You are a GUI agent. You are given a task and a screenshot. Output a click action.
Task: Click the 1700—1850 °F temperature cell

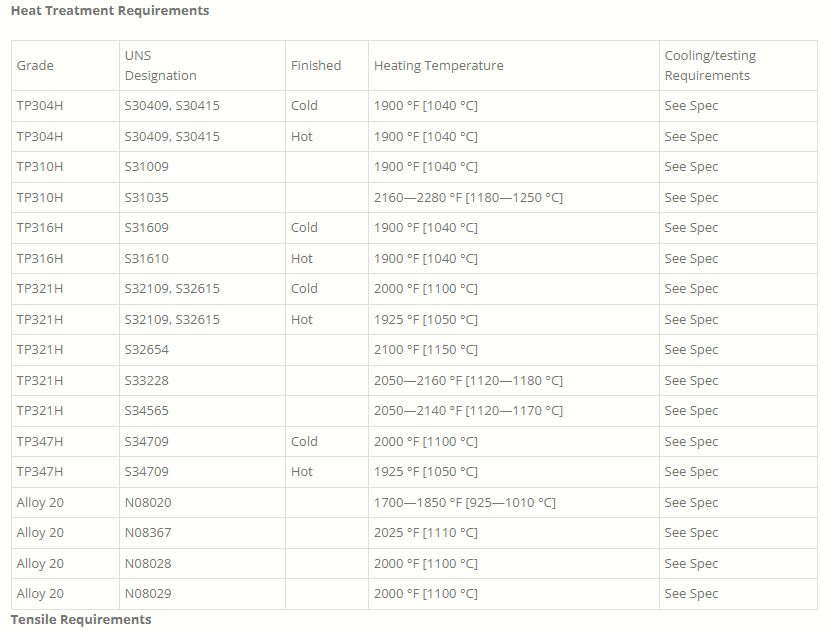point(465,503)
